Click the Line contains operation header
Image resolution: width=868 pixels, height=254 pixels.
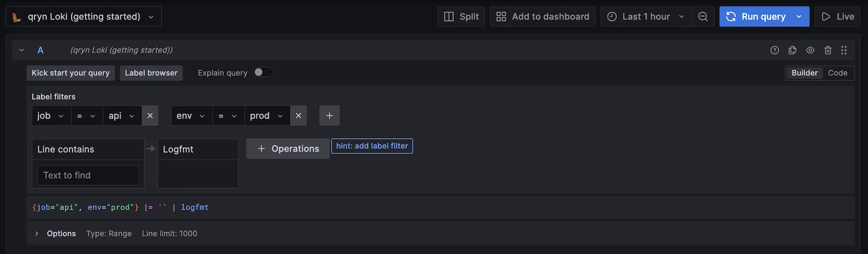[x=88, y=150]
